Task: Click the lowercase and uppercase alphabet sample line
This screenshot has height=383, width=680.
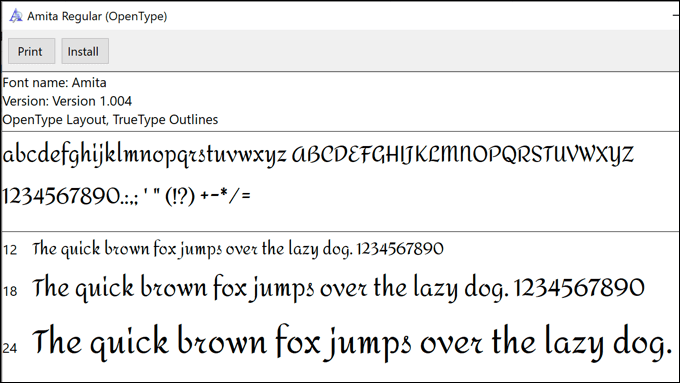Action: click(x=318, y=155)
